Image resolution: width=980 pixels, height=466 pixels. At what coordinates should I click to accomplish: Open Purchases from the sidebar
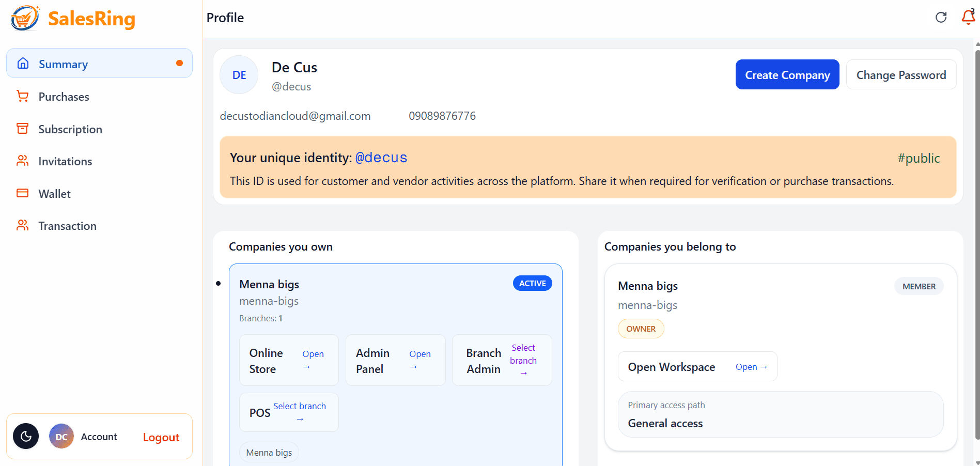pos(64,97)
